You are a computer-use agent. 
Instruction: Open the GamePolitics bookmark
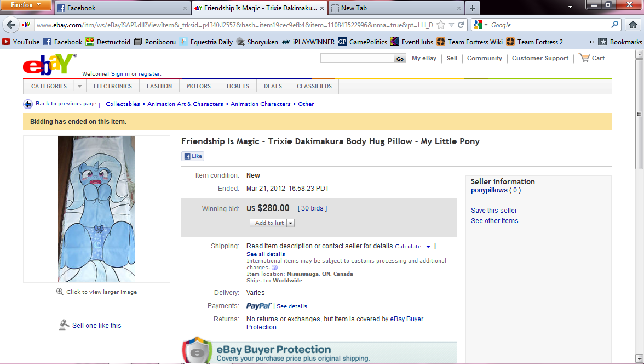click(x=363, y=42)
